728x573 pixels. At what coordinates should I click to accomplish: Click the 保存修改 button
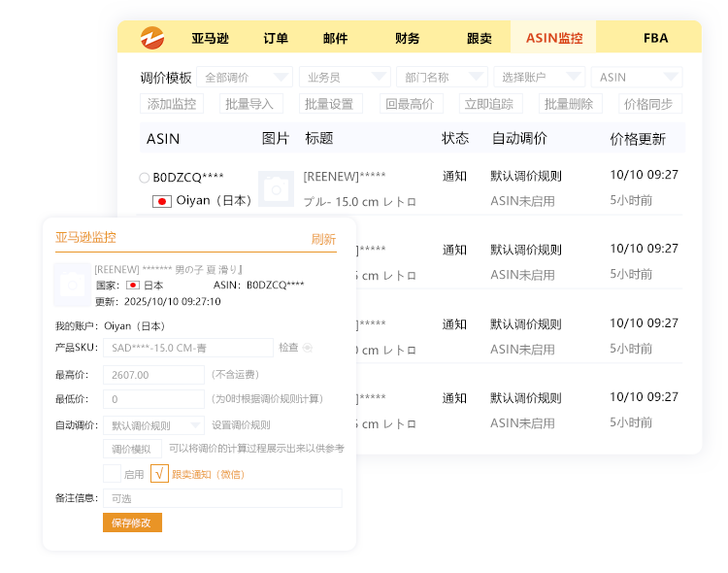[132, 522]
